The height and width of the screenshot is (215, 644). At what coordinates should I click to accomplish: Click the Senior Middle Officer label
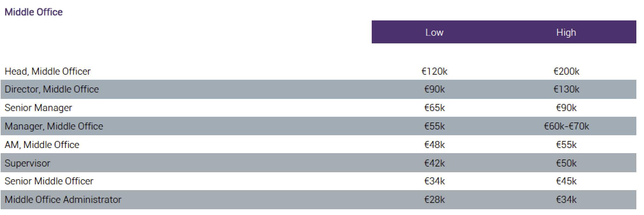coord(49,181)
